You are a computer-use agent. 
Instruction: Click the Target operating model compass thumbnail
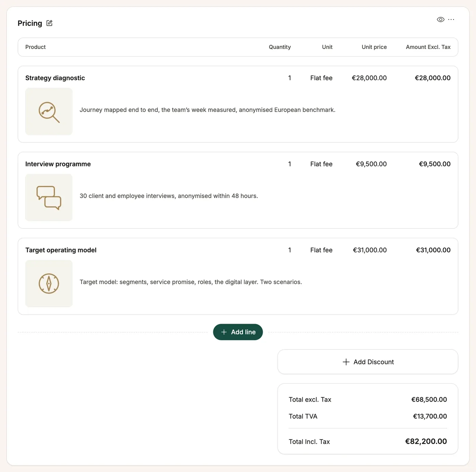(49, 284)
